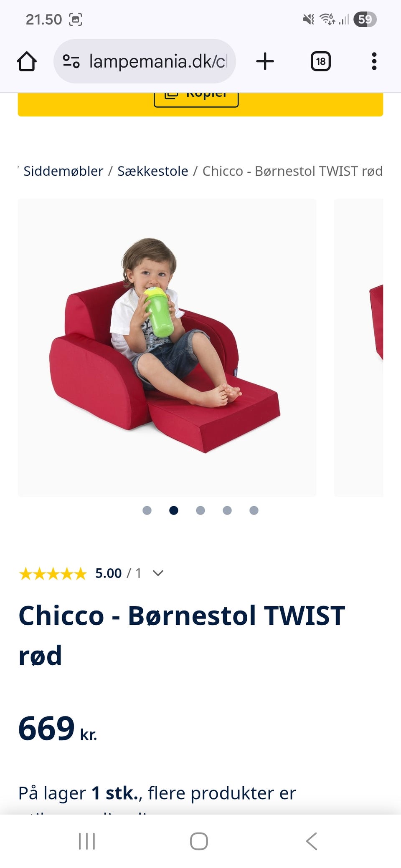Select the first image carousel dot
The image size is (401, 868).
pos(147,510)
